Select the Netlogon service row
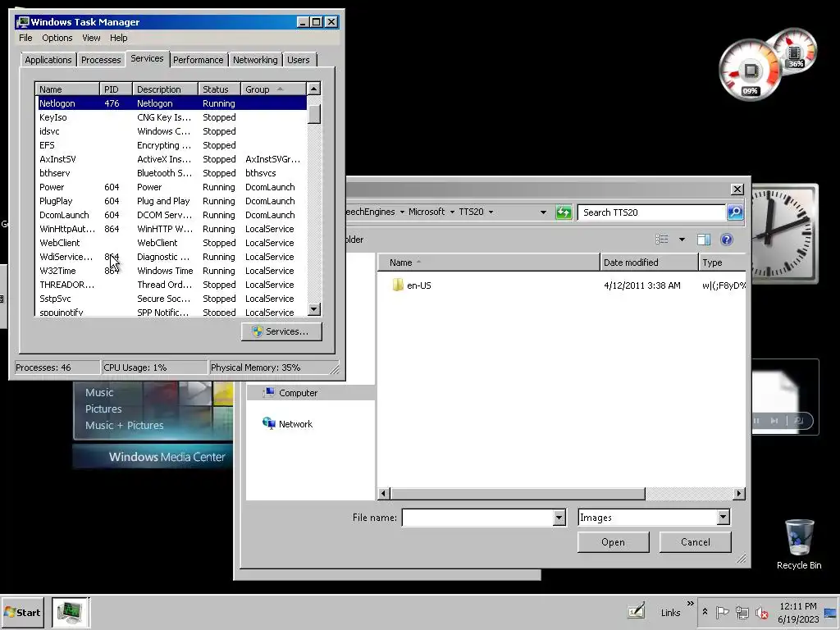The height and width of the screenshot is (630, 840). point(171,103)
